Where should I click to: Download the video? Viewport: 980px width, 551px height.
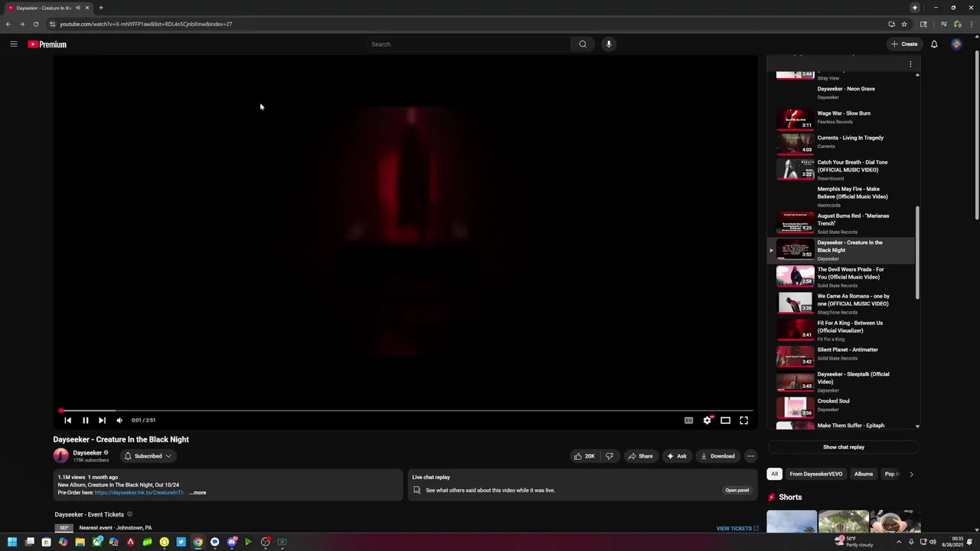717,456
